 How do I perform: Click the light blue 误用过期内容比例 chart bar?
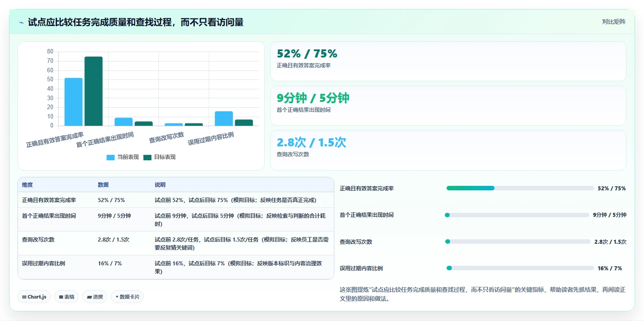[x=224, y=119]
